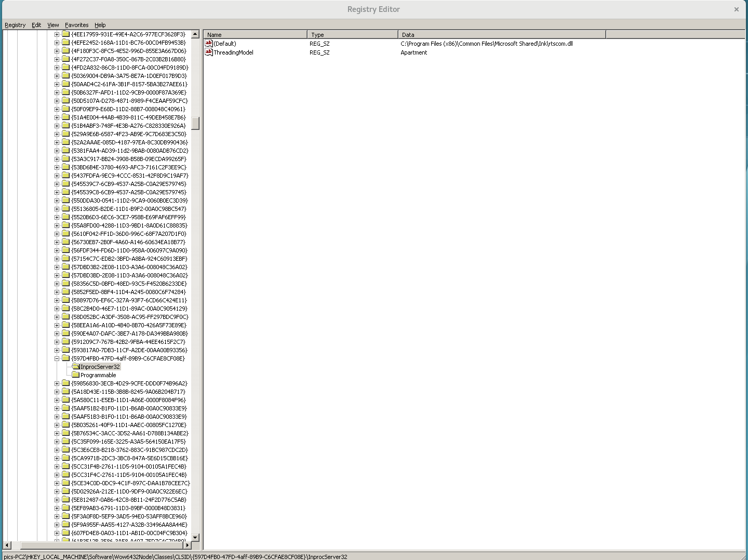Screen dimensions: 748x560
Task: Click folder icon of {4F180F3C-8FC5-4E52-996D-855E3A667D06}
Action: [x=66, y=51]
